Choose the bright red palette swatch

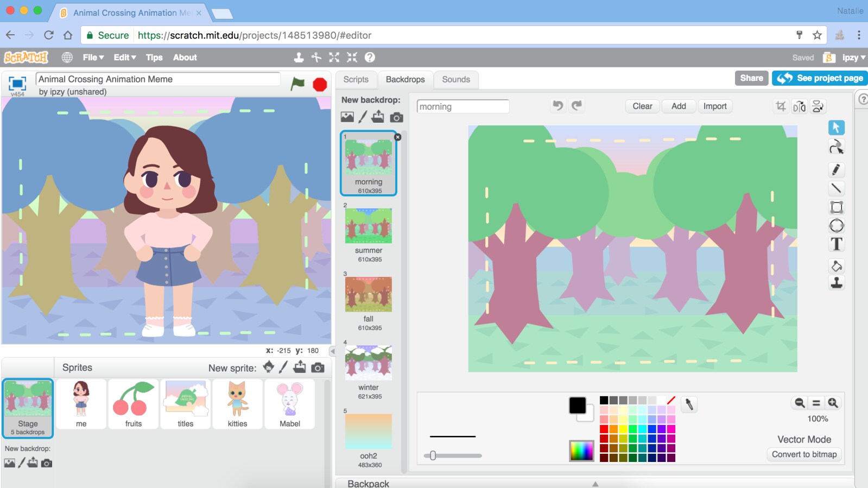[604, 429]
